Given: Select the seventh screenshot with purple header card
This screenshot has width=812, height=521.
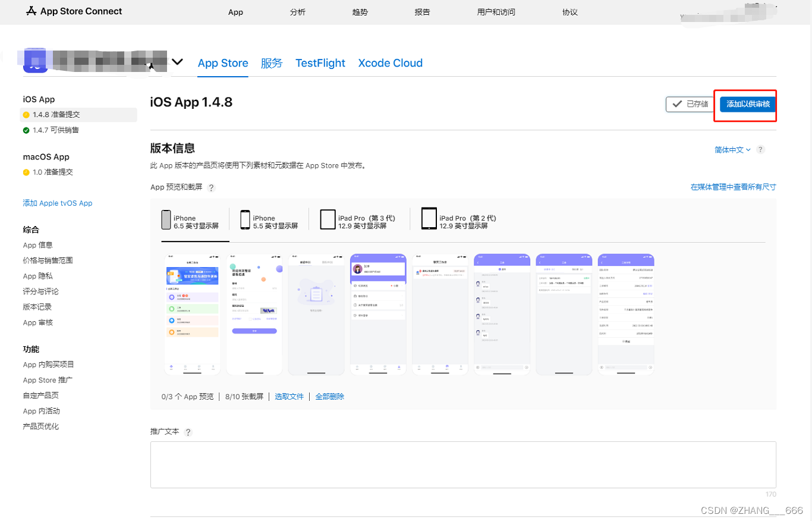Looking at the screenshot, I should tap(564, 315).
